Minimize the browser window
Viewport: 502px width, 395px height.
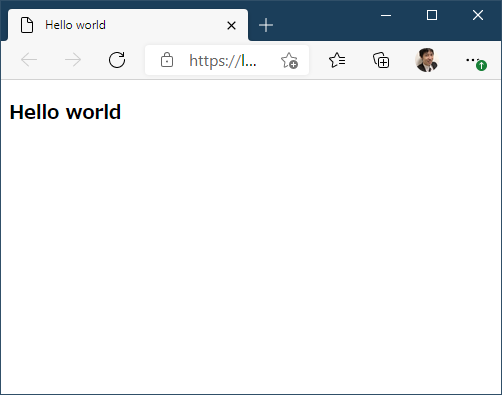386,15
